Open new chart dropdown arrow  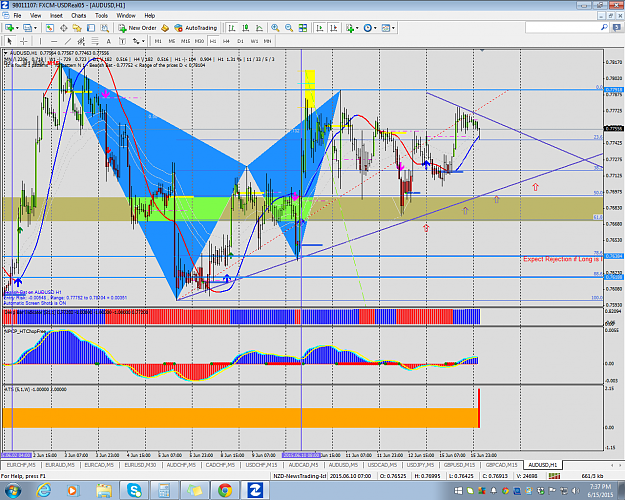click(17, 28)
